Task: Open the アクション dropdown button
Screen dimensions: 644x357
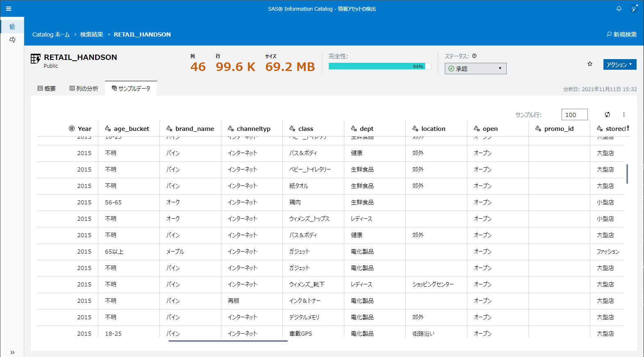Action: tap(620, 64)
